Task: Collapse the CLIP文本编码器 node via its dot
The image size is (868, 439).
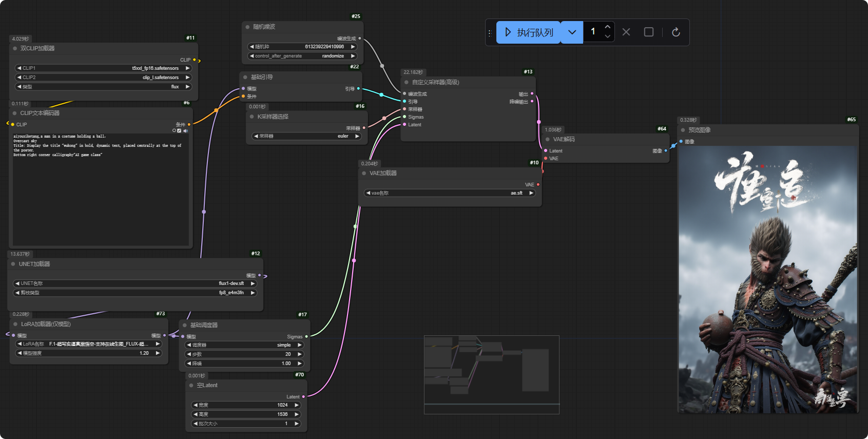Action: (x=15, y=113)
